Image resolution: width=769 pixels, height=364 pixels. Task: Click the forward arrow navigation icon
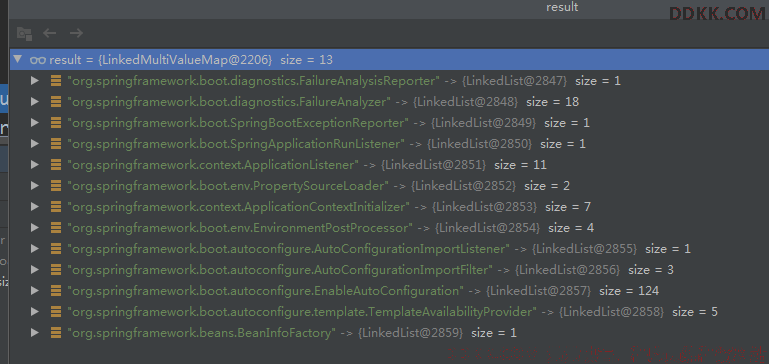[x=76, y=33]
